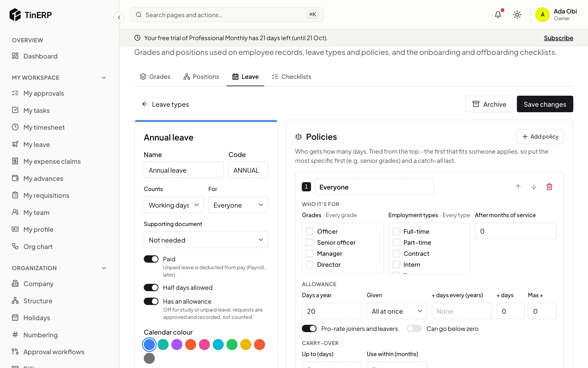Focus the Search pages and actions field

coord(227,15)
